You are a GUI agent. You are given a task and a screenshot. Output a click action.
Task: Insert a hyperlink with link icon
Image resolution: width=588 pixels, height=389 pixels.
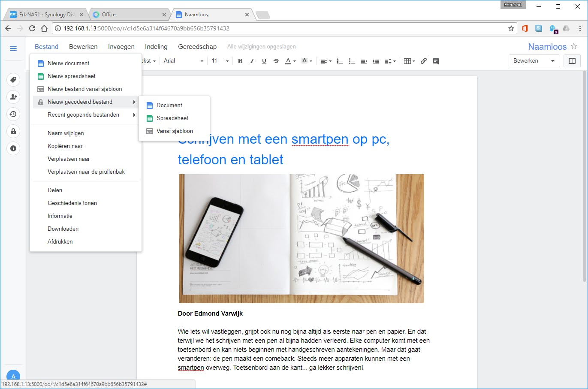pyautogui.click(x=424, y=61)
